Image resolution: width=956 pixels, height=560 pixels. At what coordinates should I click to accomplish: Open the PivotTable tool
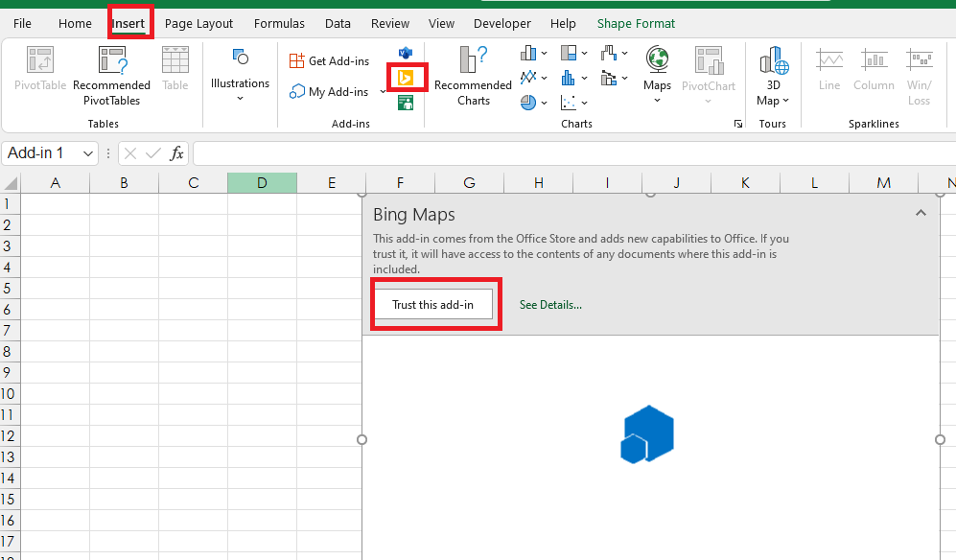(39, 69)
